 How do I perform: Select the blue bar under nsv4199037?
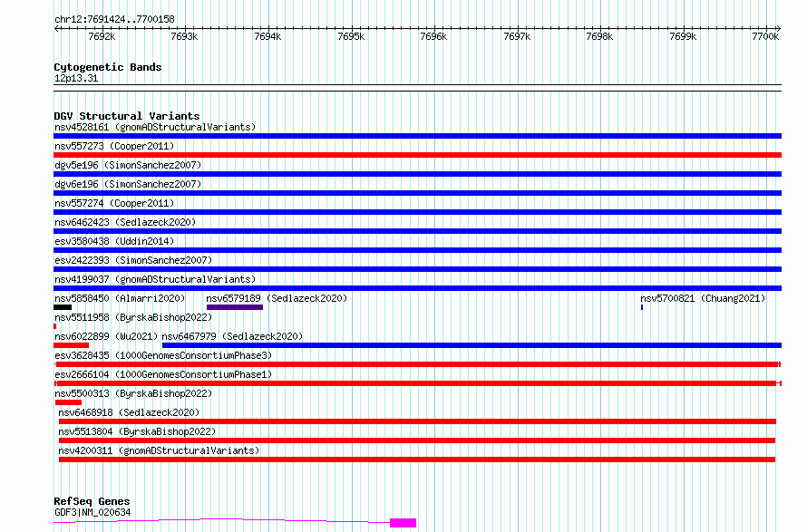click(417, 288)
